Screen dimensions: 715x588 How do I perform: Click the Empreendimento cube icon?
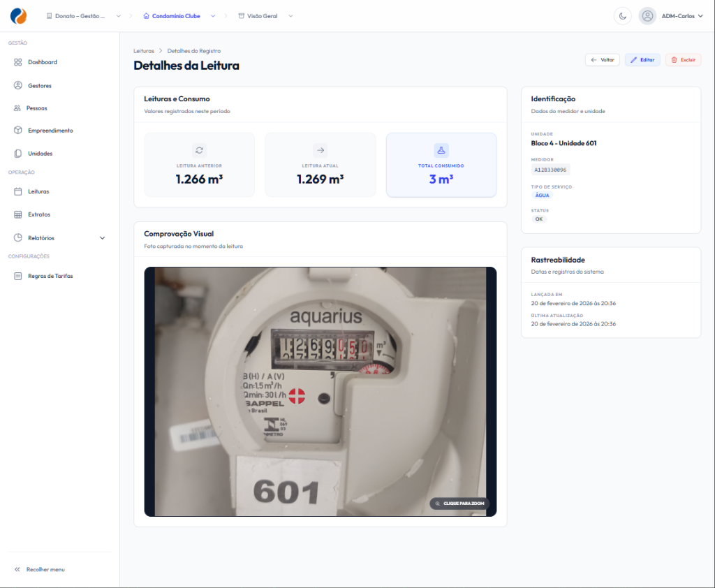pyautogui.click(x=17, y=130)
